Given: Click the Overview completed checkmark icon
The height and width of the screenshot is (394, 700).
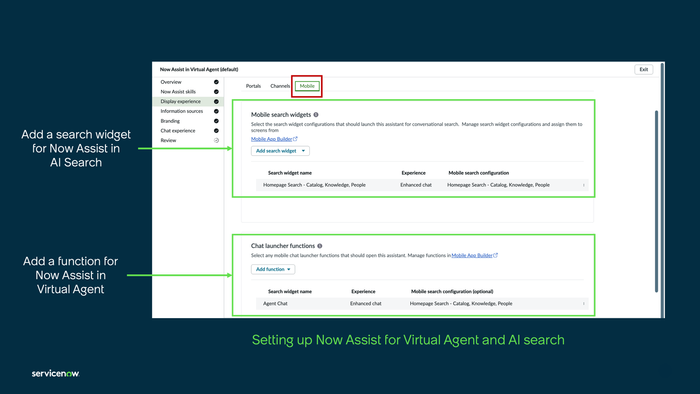Looking at the screenshot, I should click(x=216, y=82).
